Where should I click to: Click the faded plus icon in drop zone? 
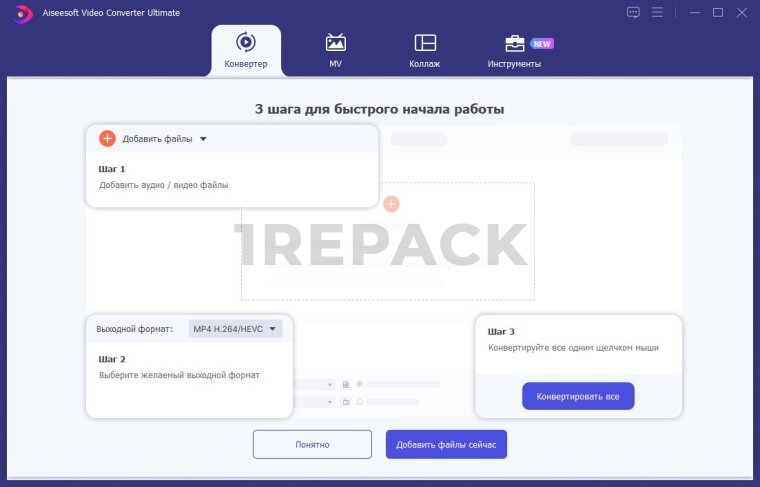pos(391,204)
